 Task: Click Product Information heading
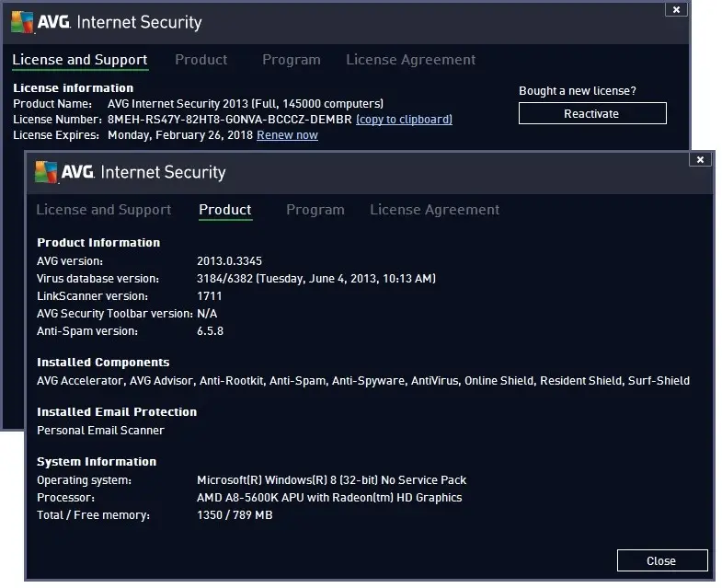click(x=98, y=242)
